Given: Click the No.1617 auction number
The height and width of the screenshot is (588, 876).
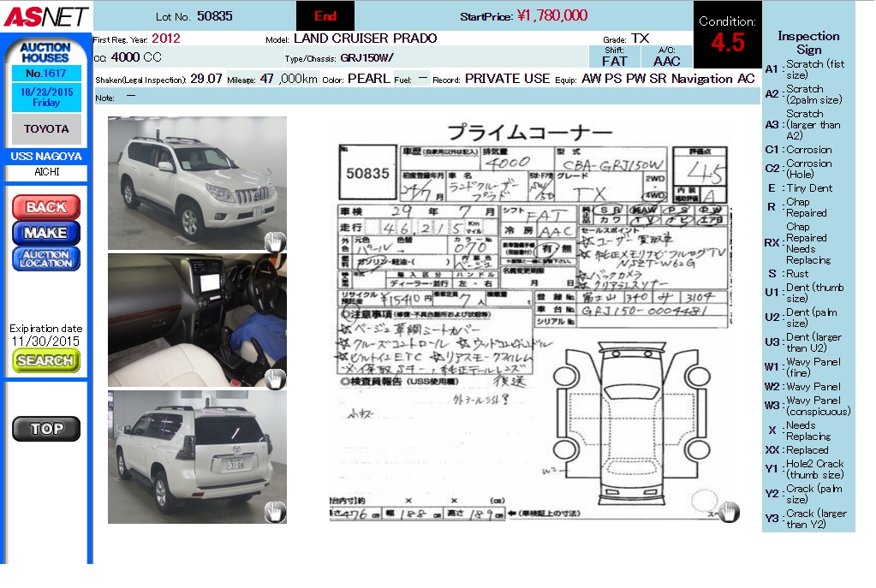Looking at the screenshot, I should [46, 74].
